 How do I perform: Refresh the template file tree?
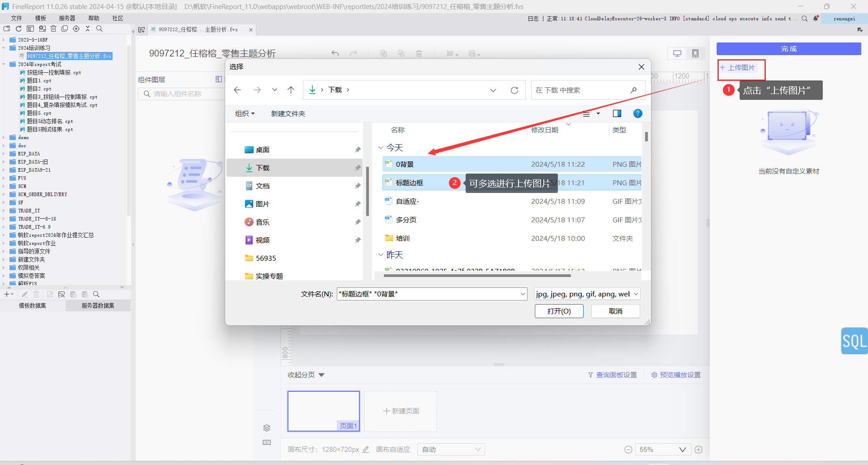click(x=19, y=28)
